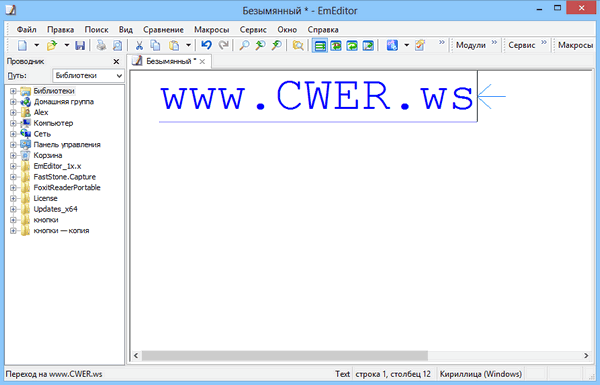
Task: Click the Copy icon in the toolbar
Action: click(x=155, y=46)
